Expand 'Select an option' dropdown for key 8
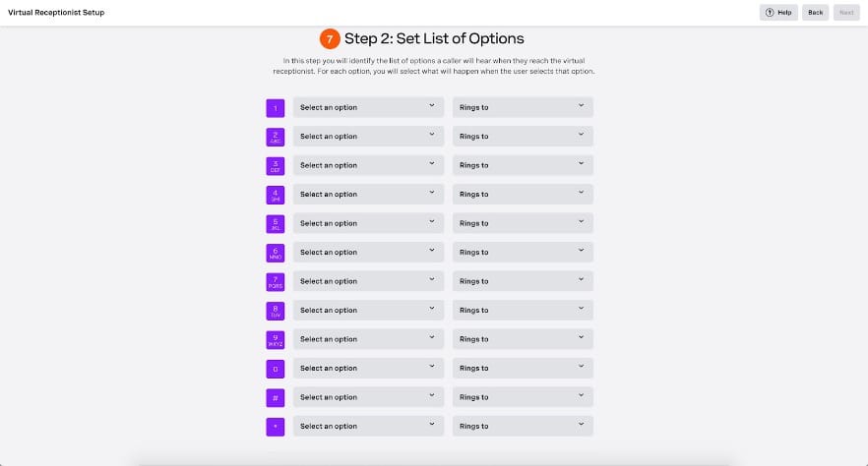868x466 pixels. click(x=368, y=311)
